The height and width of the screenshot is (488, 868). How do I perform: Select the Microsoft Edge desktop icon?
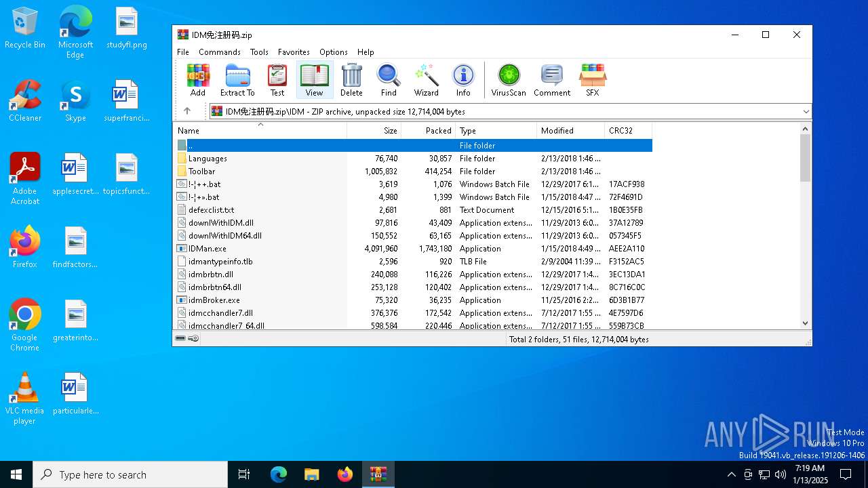coord(75,33)
